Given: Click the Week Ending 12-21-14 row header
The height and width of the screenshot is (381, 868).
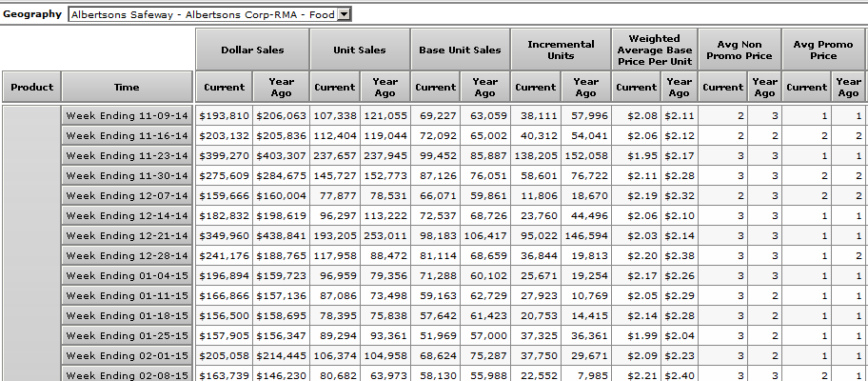Looking at the screenshot, I should tap(127, 235).
